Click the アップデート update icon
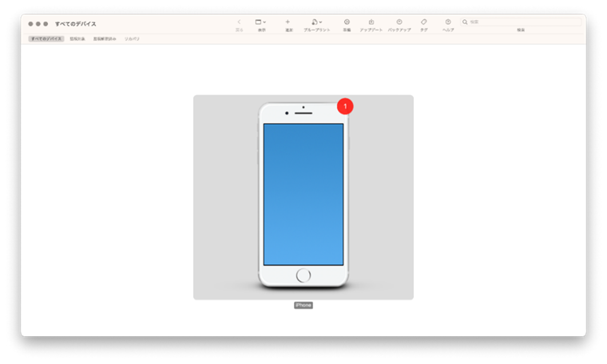Image resolution: width=607 pixels, height=364 pixels. 371,22
